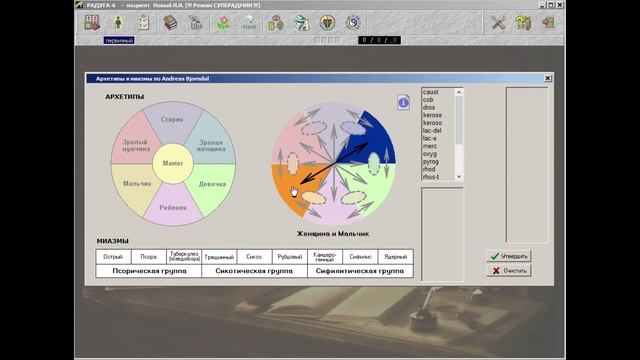Select lac-del in the remedy list
The image size is (640, 360).
click(x=432, y=131)
